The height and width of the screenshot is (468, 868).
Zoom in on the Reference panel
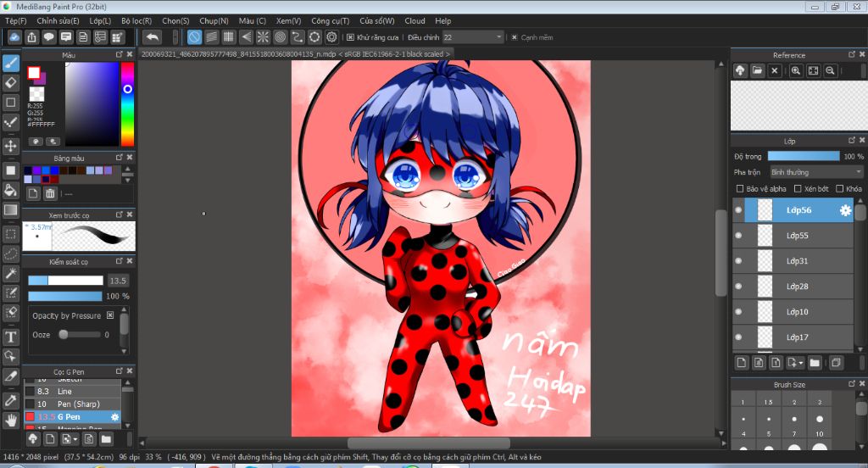coord(795,71)
